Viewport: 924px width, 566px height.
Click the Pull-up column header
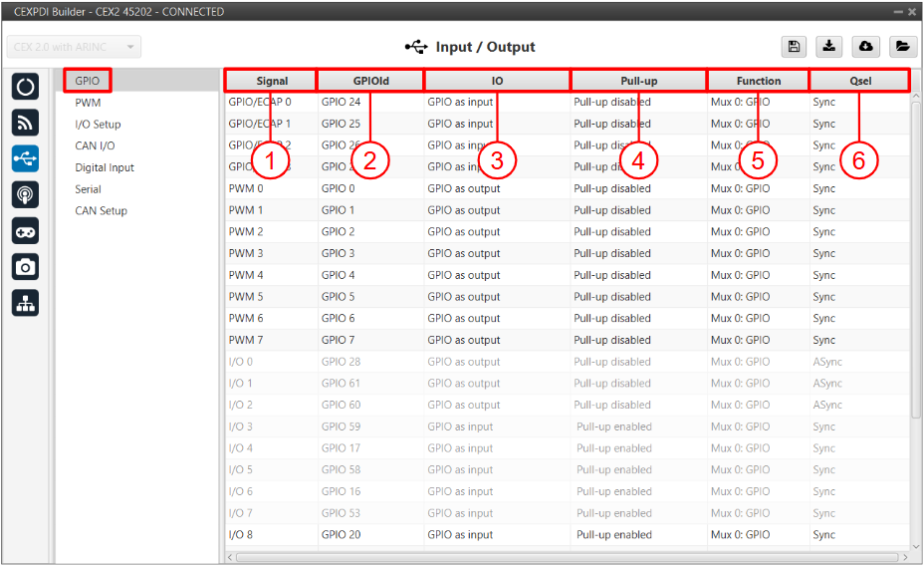[x=638, y=81]
